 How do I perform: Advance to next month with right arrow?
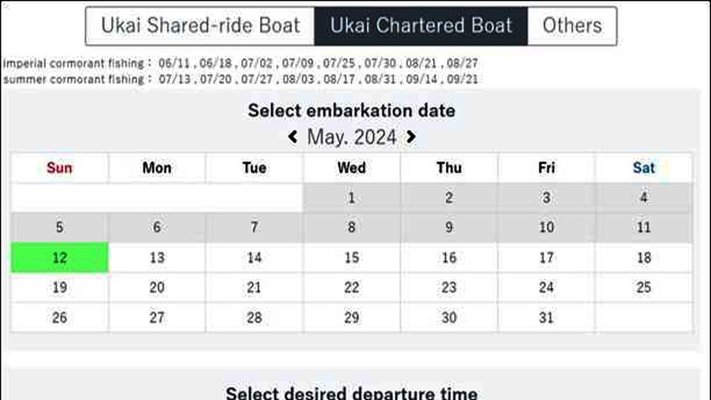pyautogui.click(x=411, y=137)
